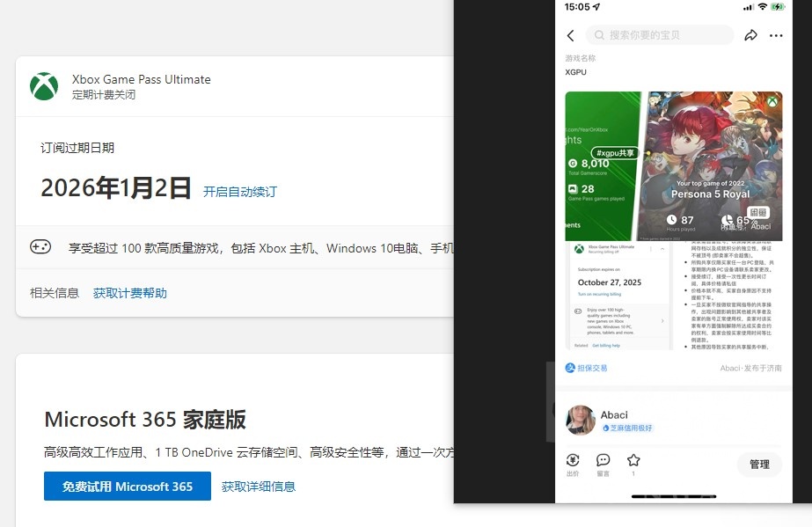Tap the 留言 comment bubble icon
This screenshot has width=812, height=527.
604,461
